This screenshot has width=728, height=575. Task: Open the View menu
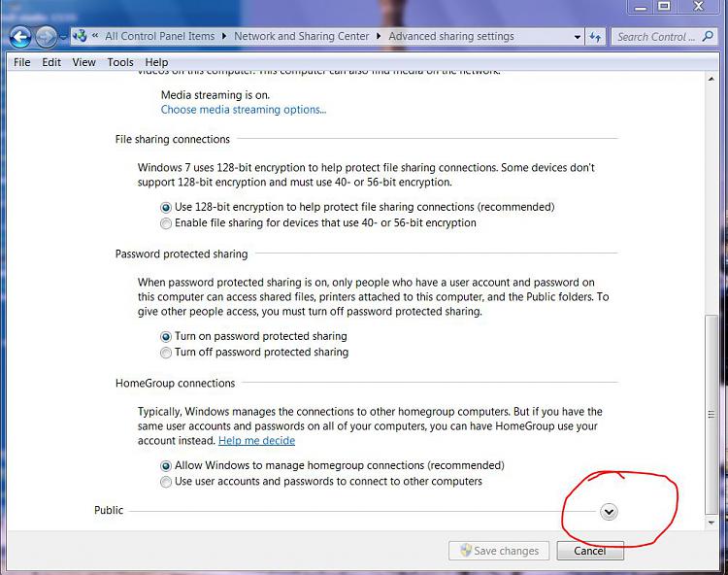pyautogui.click(x=83, y=62)
